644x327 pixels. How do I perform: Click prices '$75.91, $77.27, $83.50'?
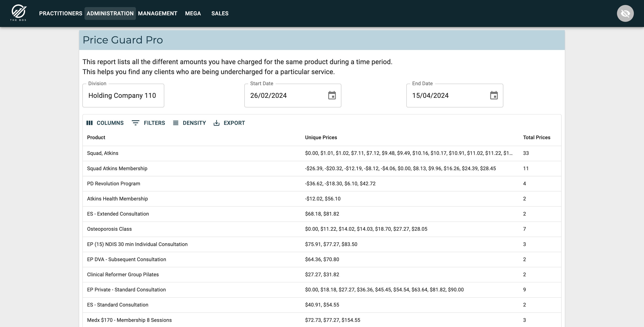pyautogui.click(x=331, y=244)
